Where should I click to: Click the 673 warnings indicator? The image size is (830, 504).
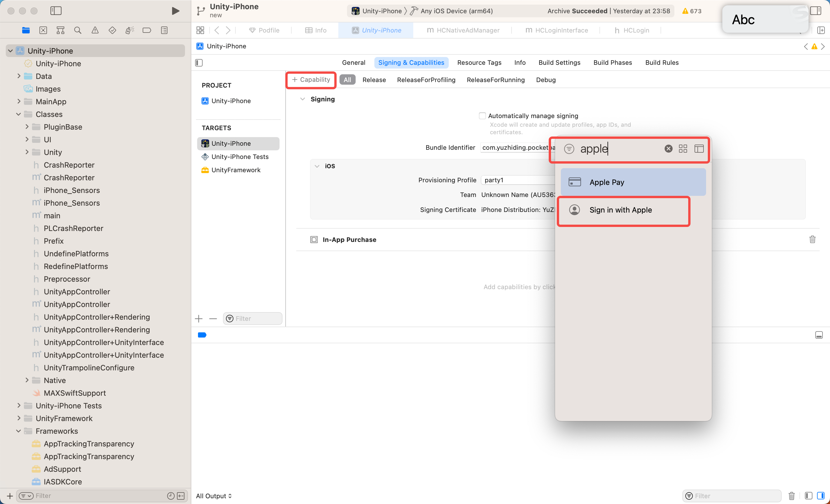click(x=692, y=11)
